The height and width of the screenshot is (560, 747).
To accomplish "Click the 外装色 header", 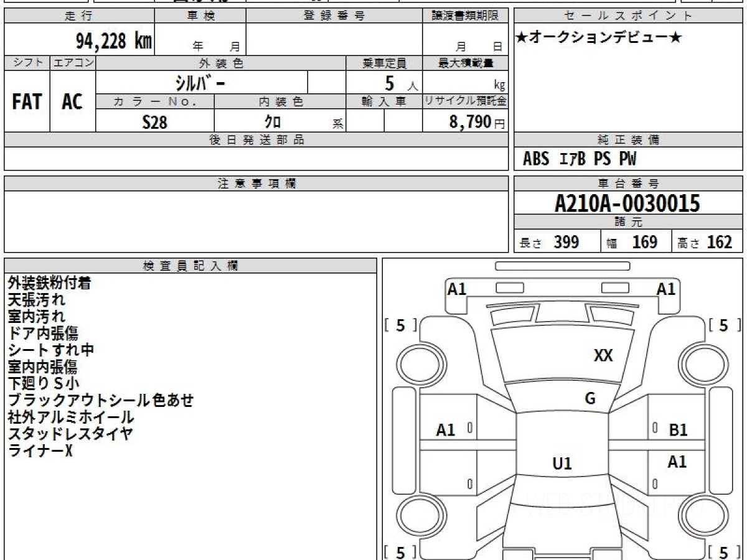I will click(x=221, y=63).
